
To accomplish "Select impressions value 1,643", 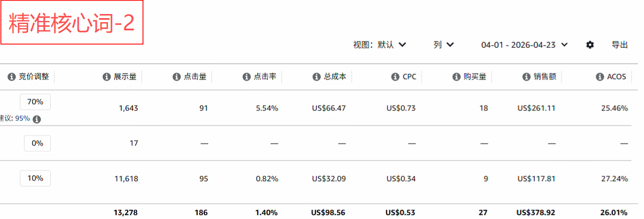I will click(x=128, y=109).
